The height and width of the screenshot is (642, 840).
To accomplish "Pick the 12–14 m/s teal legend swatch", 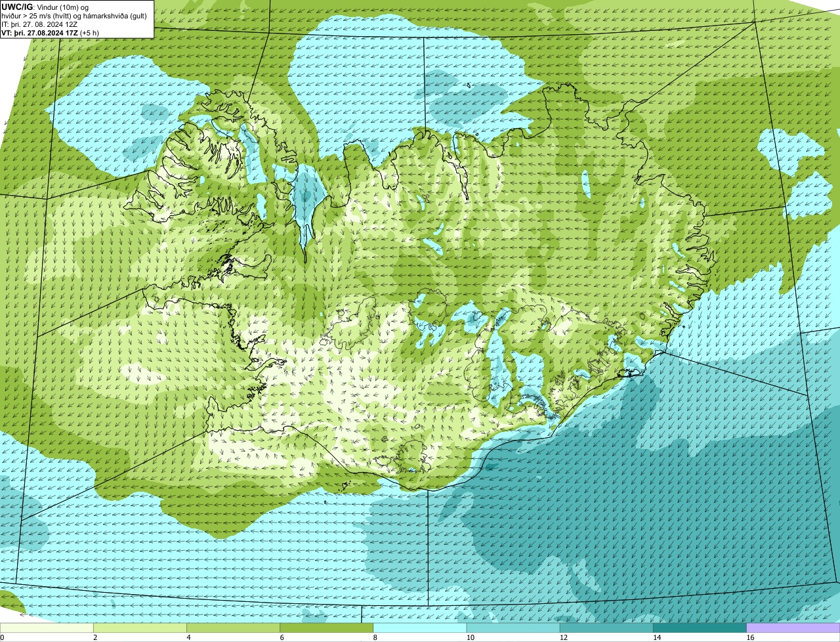I will [x=606, y=628].
